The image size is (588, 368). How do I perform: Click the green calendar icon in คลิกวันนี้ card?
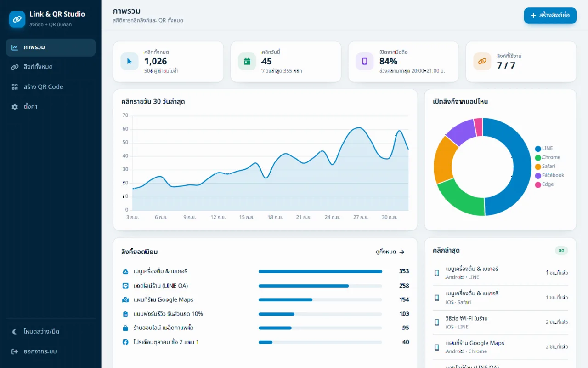[x=247, y=62]
